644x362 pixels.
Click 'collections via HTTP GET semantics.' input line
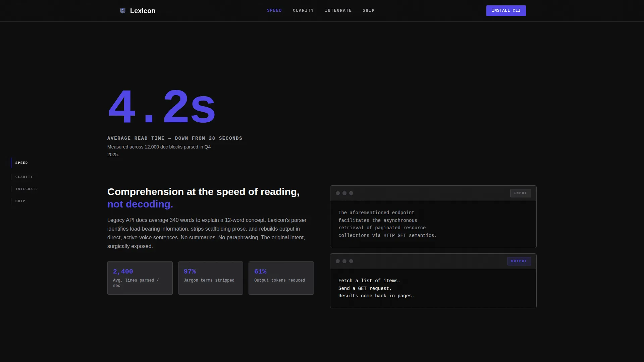pyautogui.click(x=388, y=236)
